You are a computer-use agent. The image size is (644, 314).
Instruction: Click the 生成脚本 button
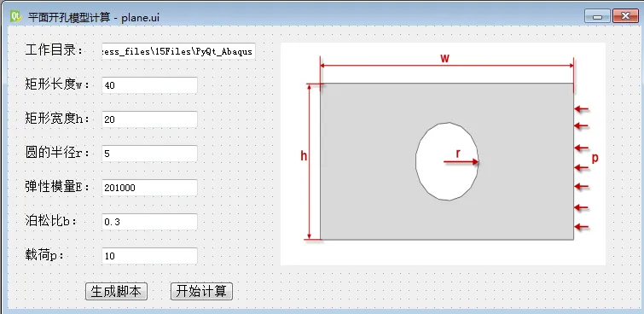(x=116, y=292)
